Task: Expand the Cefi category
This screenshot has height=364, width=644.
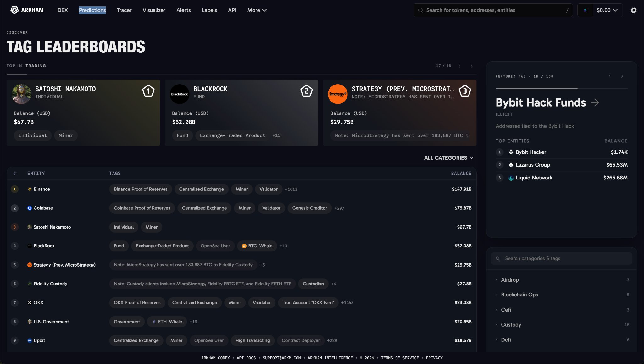Action: (562, 310)
